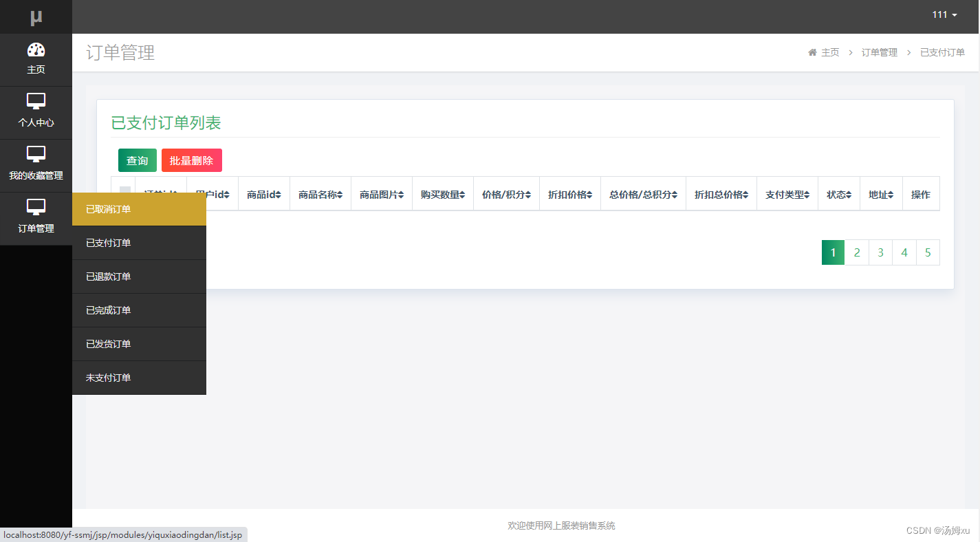Sort by 总价格/总积分 column arrows

coord(675,195)
